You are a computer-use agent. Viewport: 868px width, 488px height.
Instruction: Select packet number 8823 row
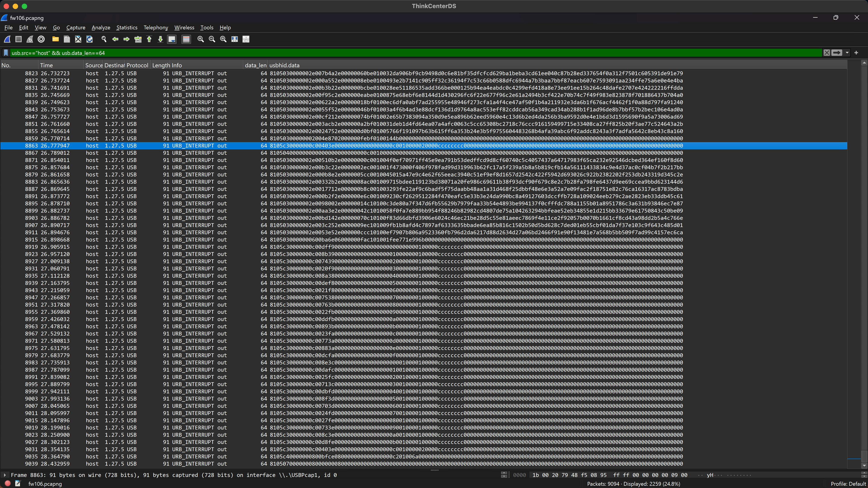(424, 73)
